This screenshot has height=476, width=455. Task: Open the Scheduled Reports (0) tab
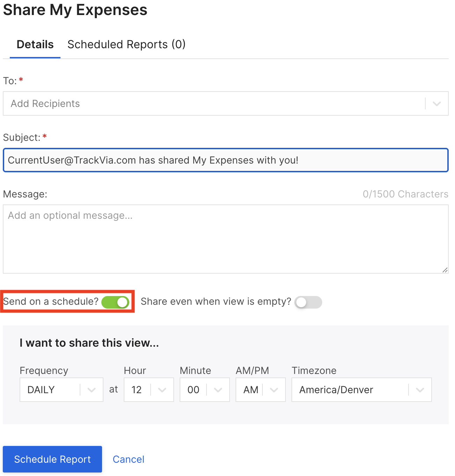tap(126, 45)
